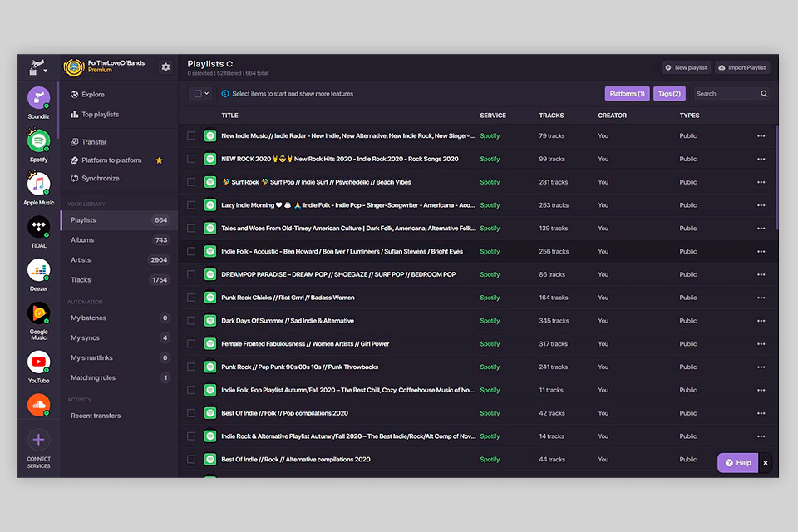Open My smartlinks

point(119,358)
